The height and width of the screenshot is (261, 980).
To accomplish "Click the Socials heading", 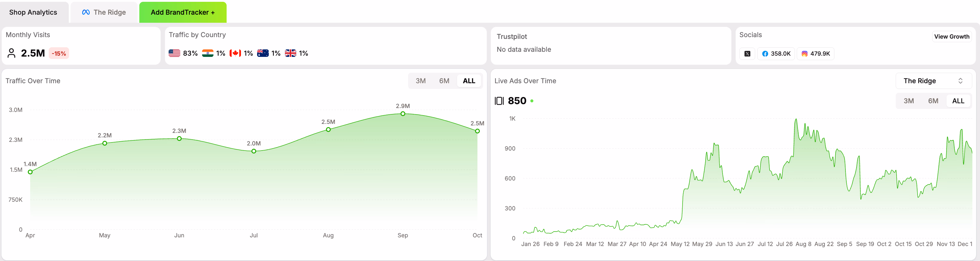I will [750, 35].
